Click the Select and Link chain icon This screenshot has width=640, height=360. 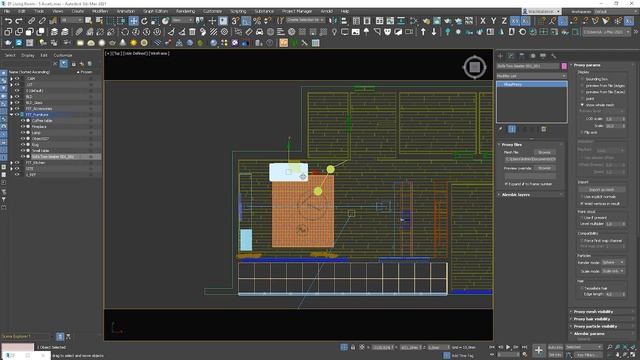(x=31, y=20)
